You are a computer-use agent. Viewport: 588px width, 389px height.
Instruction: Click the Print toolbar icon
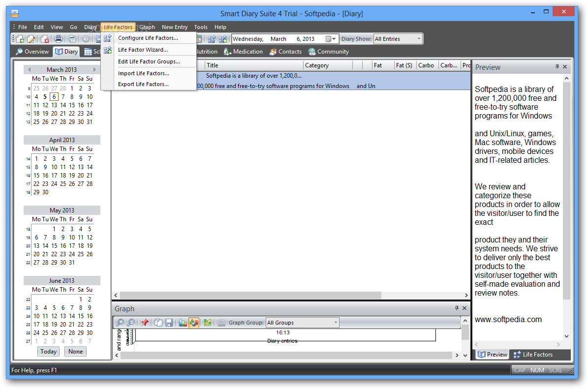point(59,39)
